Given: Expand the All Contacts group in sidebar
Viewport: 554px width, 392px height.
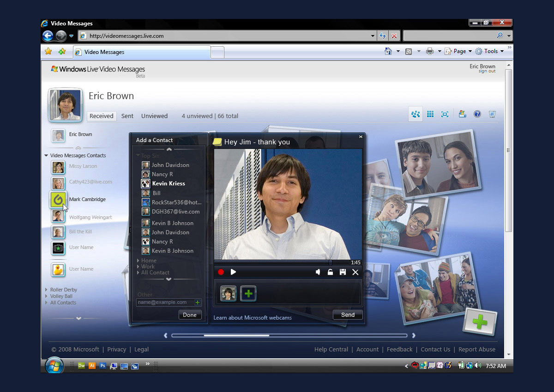Looking at the screenshot, I should click(46, 303).
